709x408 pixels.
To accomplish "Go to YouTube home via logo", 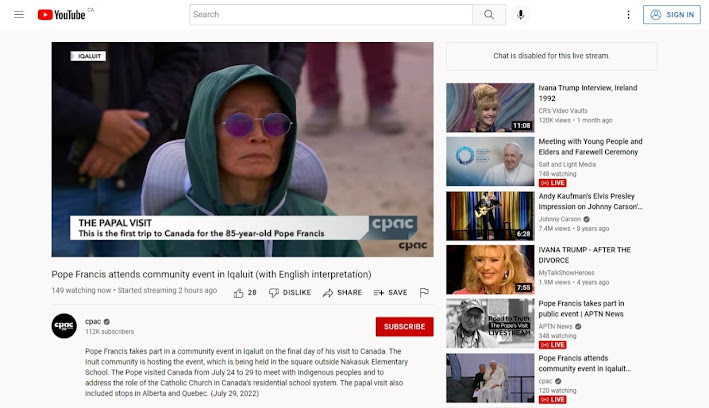I will 61,15.
